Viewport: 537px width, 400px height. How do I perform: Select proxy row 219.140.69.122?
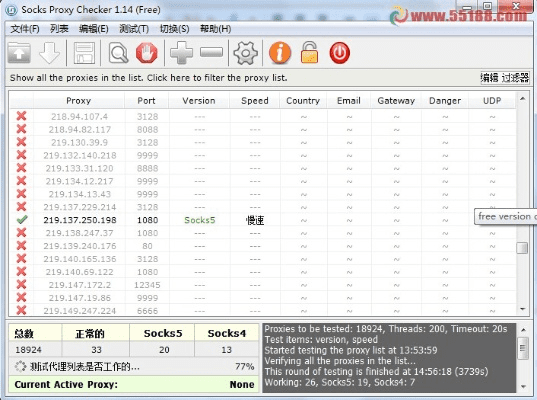tap(262, 272)
